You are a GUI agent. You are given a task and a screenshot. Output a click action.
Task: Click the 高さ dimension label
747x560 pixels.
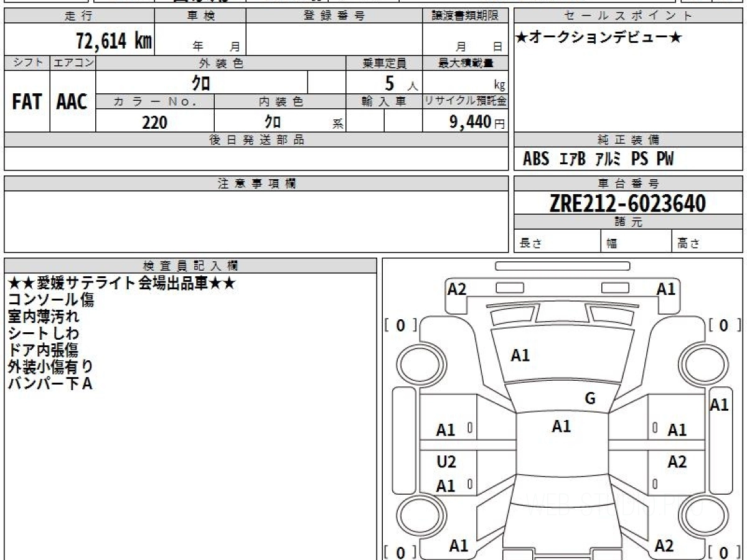[x=688, y=245]
